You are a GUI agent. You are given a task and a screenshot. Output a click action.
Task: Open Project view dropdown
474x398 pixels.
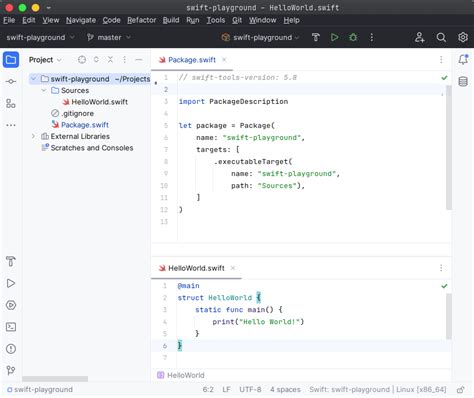(45, 60)
